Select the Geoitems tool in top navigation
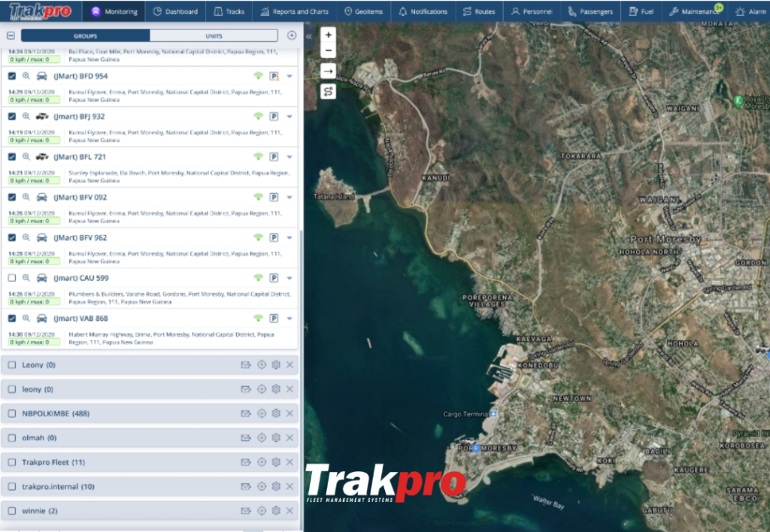This screenshot has width=770, height=532. [365, 11]
